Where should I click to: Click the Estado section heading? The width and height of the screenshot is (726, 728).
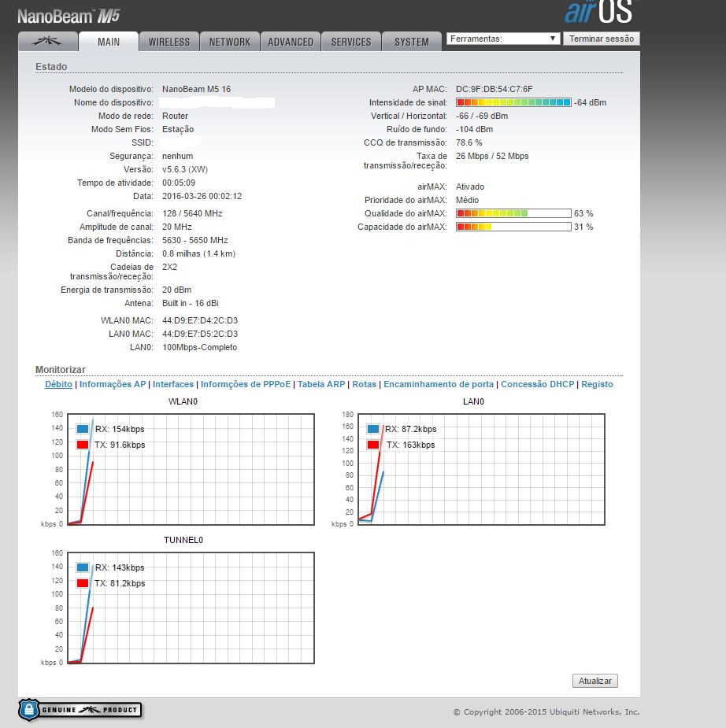[51, 66]
